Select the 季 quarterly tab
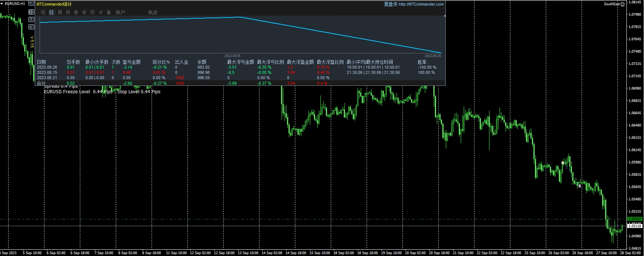Viewport: 644px width, 256px height. [x=76, y=12]
